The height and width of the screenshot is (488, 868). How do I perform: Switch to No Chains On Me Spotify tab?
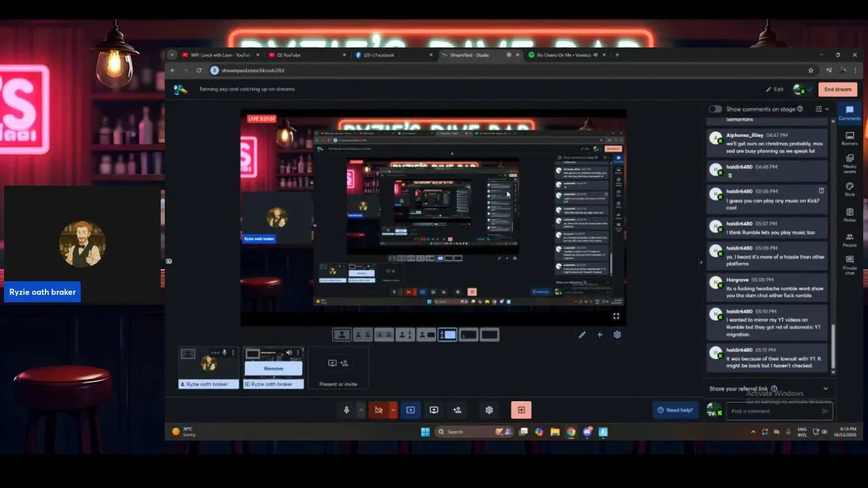point(567,55)
